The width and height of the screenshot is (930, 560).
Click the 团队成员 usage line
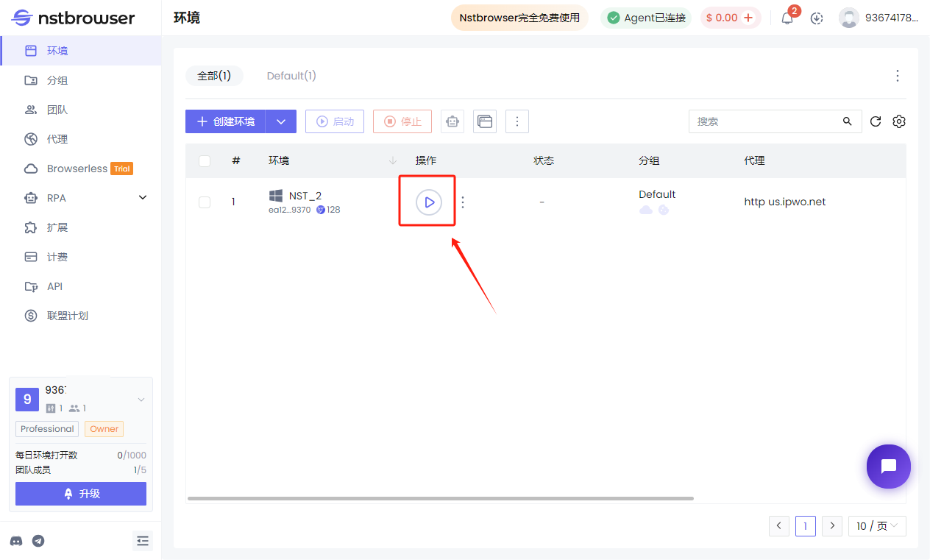point(81,469)
